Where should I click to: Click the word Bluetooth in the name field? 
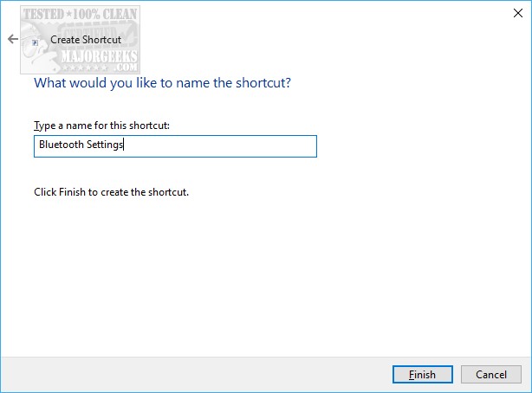click(61, 146)
